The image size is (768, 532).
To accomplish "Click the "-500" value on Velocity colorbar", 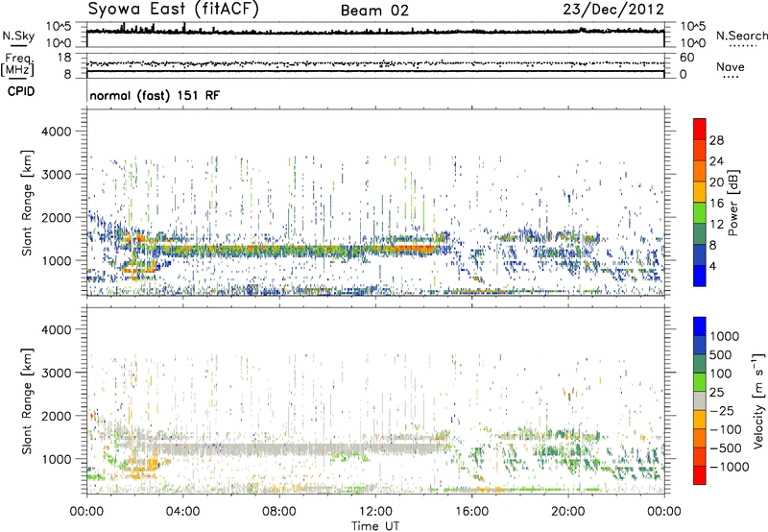I will [x=725, y=448].
